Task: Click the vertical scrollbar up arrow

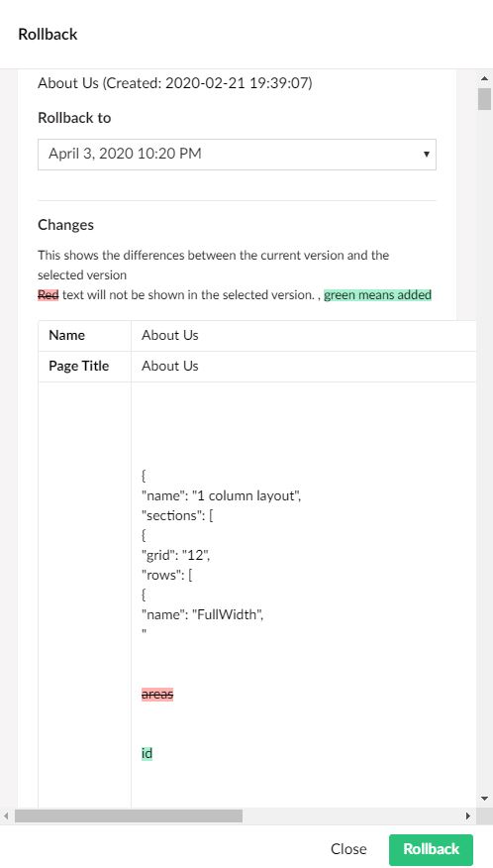Action: pyautogui.click(x=485, y=78)
